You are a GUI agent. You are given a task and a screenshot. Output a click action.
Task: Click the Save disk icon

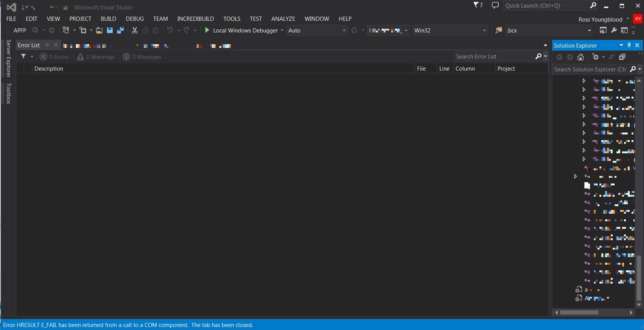coord(110,30)
